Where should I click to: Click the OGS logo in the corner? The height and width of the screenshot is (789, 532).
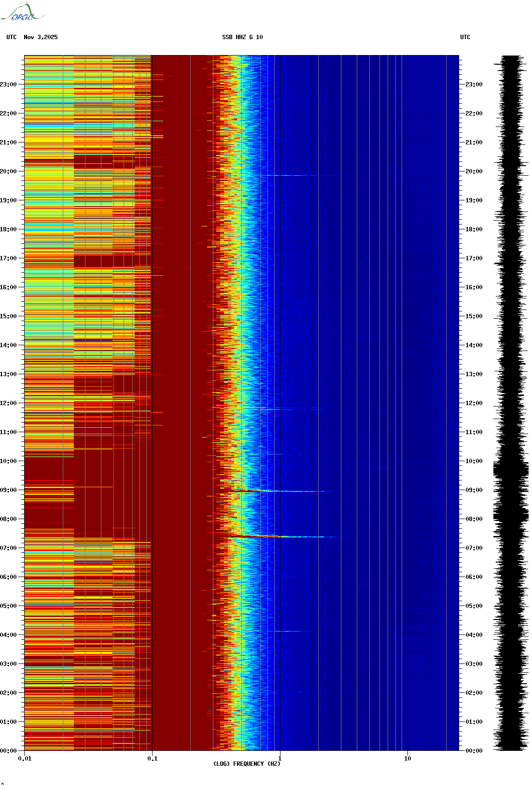click(22, 13)
